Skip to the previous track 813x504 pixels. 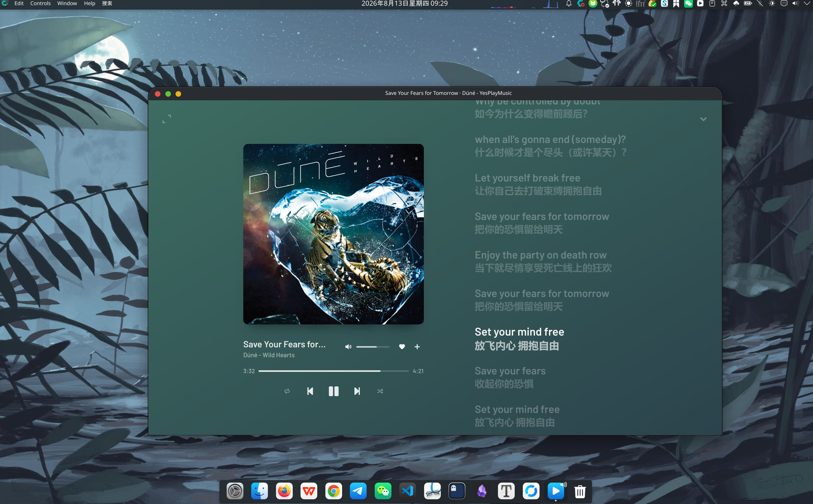(310, 391)
